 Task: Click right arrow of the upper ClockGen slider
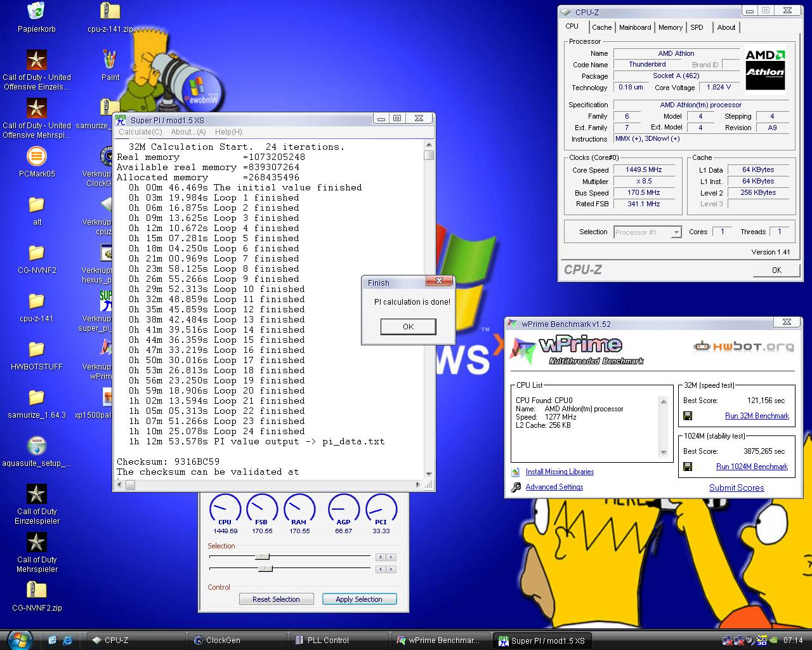pos(391,557)
